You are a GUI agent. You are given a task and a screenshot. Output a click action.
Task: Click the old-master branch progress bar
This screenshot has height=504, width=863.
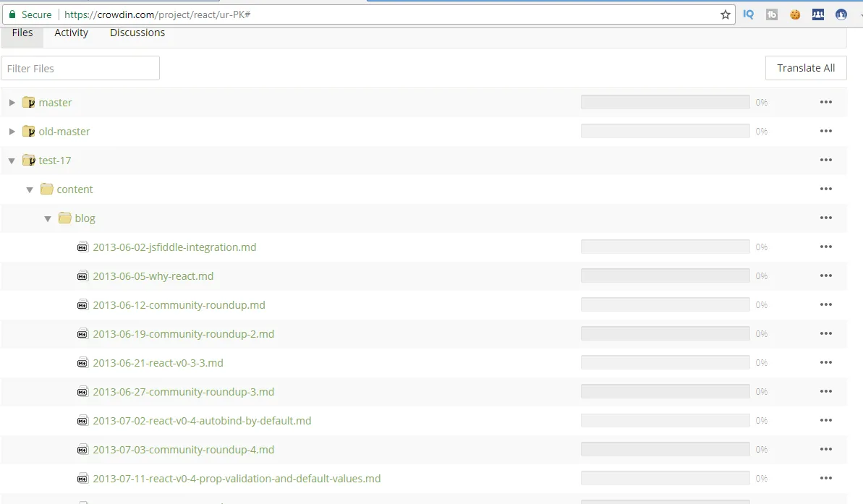(665, 131)
